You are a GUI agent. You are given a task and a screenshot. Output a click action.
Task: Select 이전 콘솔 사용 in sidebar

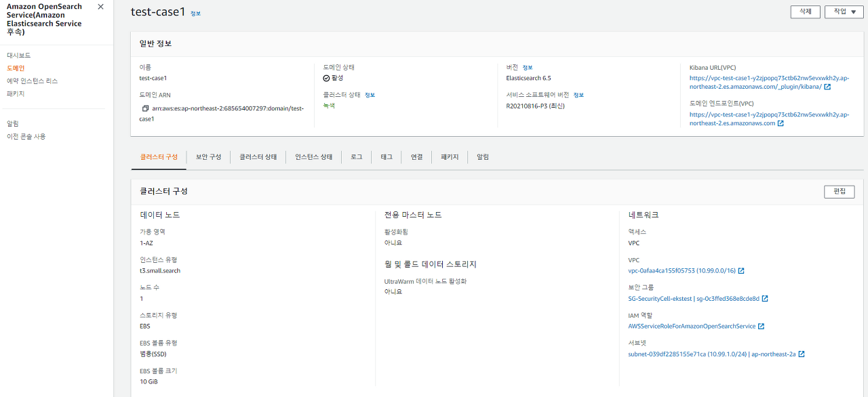click(26, 137)
